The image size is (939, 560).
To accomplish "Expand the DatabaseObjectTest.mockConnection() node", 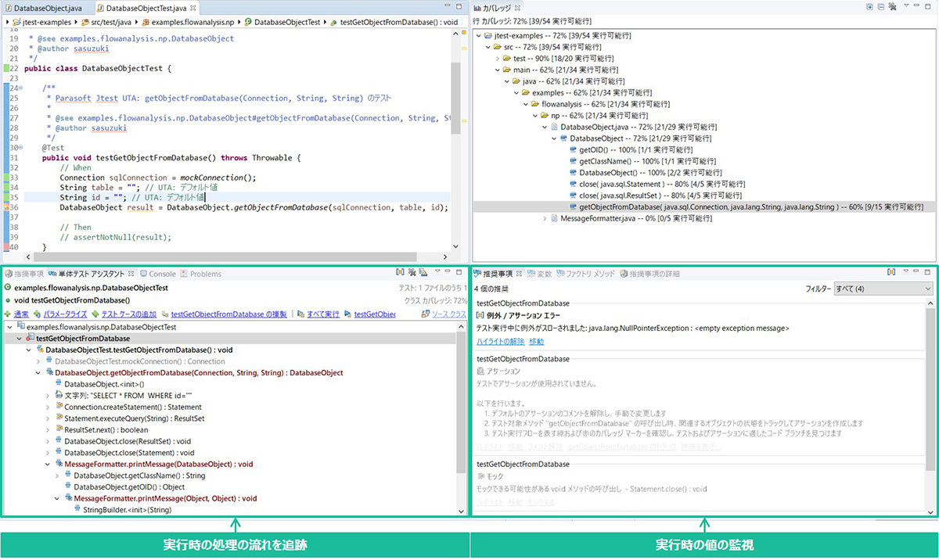I will (x=38, y=361).
